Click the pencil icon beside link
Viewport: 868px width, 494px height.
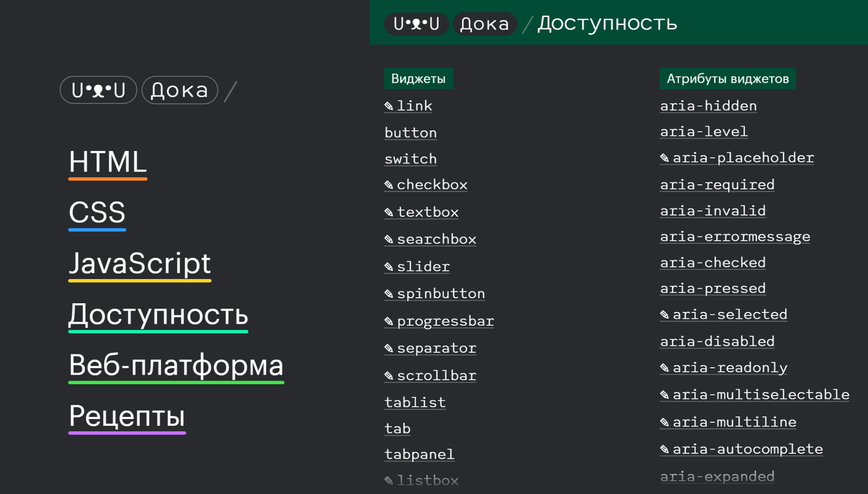[389, 106]
